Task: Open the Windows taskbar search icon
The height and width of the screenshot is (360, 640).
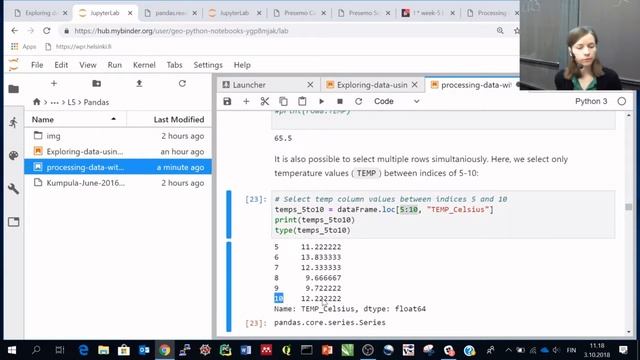Action: [36, 350]
